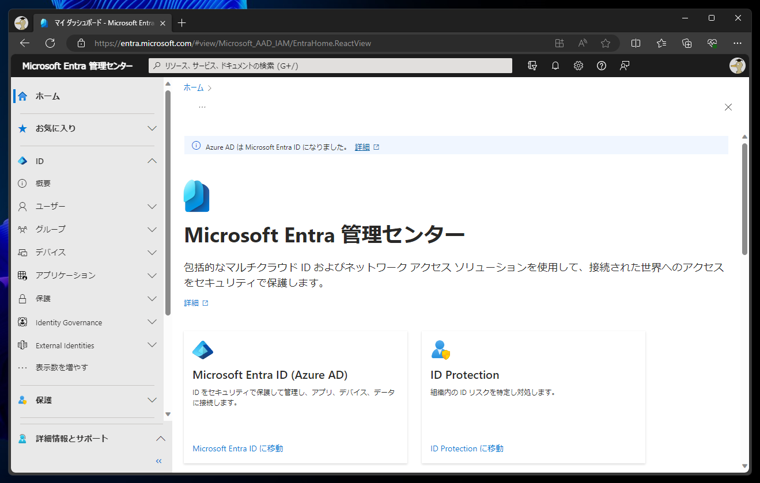Click the main content vertical scrollbar

[x=744, y=199]
